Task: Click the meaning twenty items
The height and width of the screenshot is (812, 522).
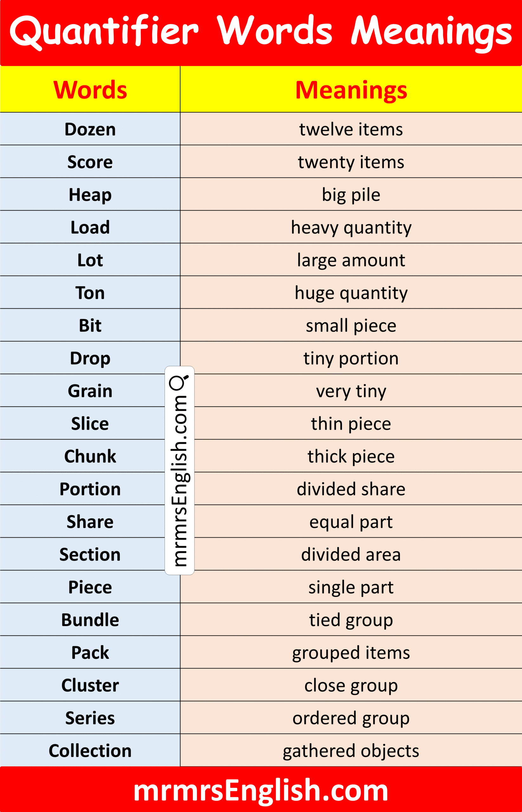Action: click(351, 162)
